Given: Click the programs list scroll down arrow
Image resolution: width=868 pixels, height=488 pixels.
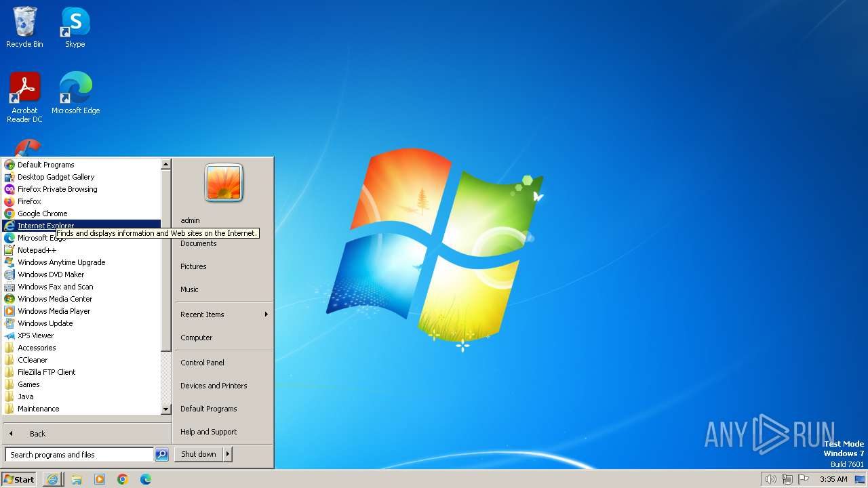Looking at the screenshot, I should [x=165, y=409].
